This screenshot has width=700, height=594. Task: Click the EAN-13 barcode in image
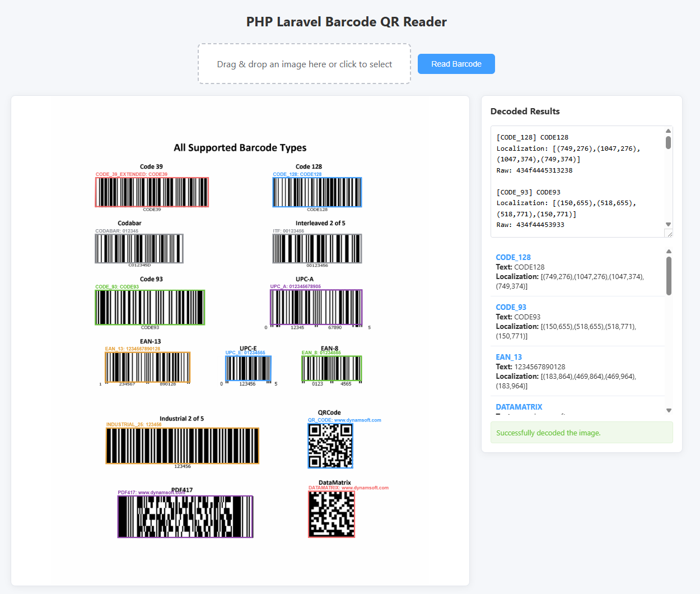(148, 367)
